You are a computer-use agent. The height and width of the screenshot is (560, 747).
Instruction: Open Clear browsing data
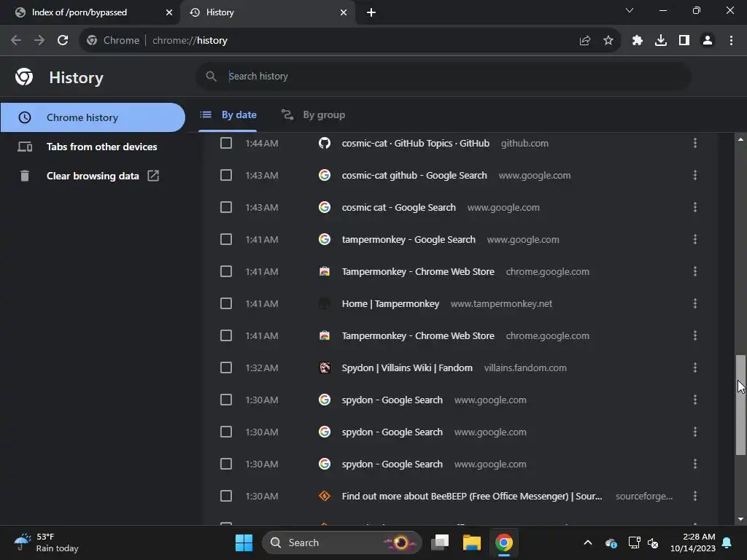click(93, 176)
